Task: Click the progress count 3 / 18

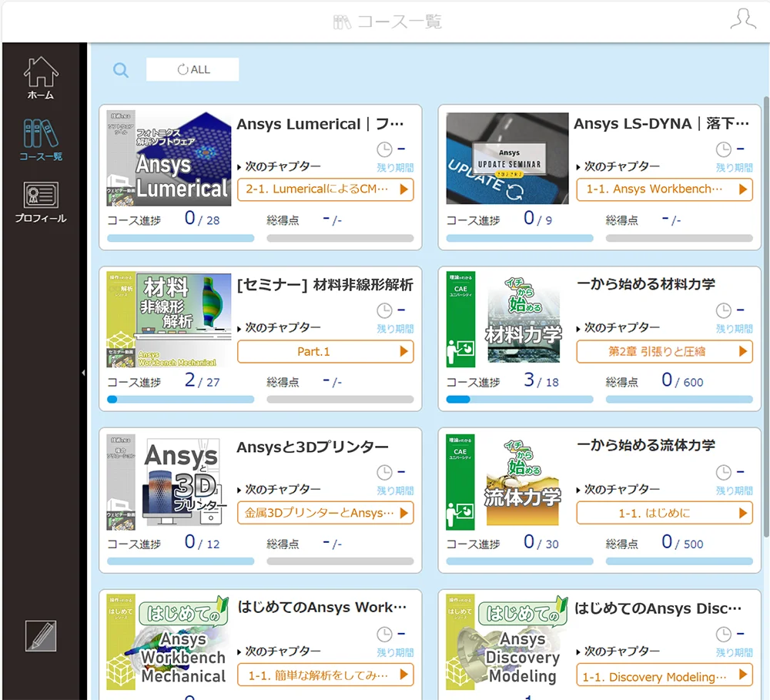Action: pos(541,380)
